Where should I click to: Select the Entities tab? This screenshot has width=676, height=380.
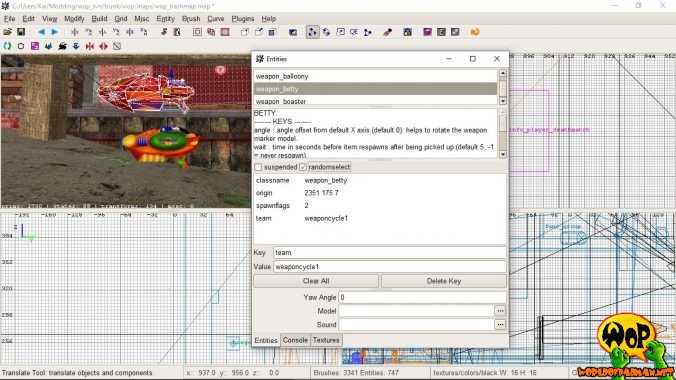(x=266, y=340)
